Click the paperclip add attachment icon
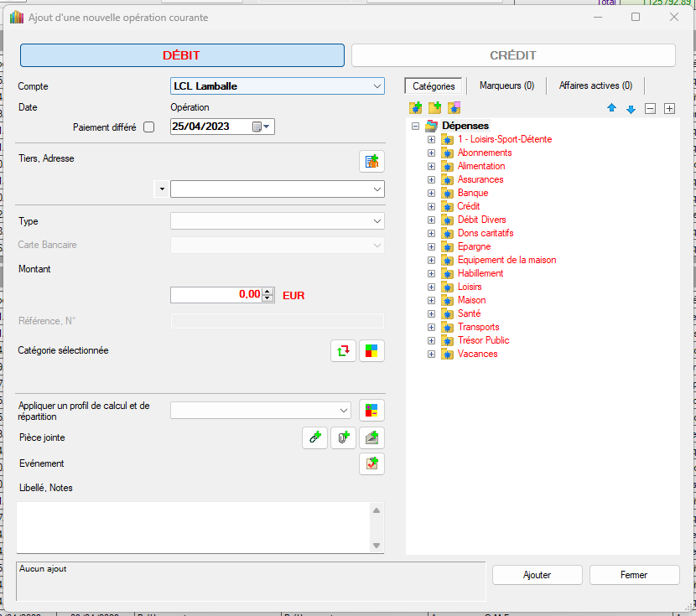This screenshot has height=616, width=696. click(343, 437)
